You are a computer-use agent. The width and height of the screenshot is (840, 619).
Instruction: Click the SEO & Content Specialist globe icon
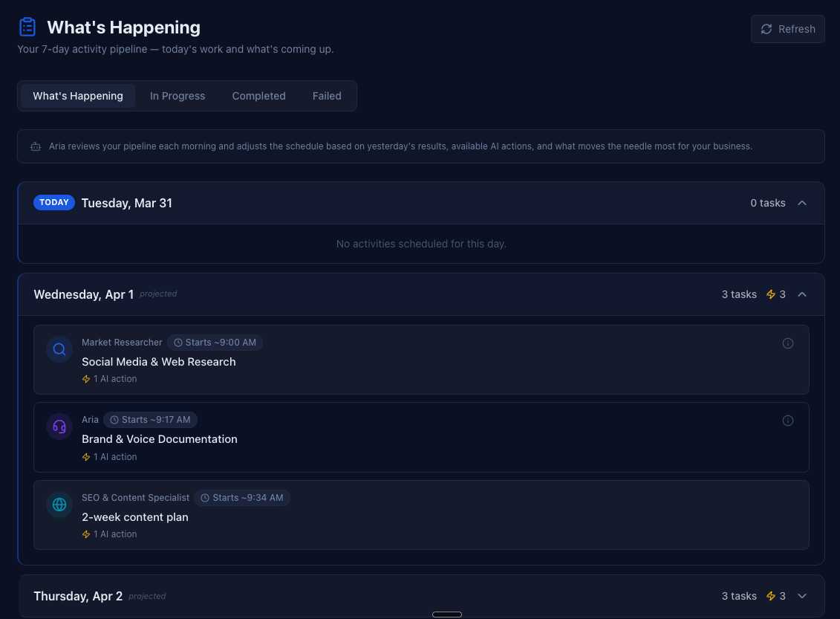click(x=59, y=504)
